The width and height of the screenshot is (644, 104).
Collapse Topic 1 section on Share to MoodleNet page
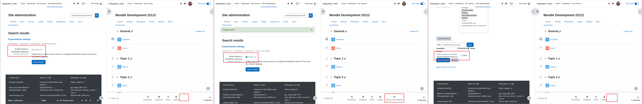click(x=332, y=59)
